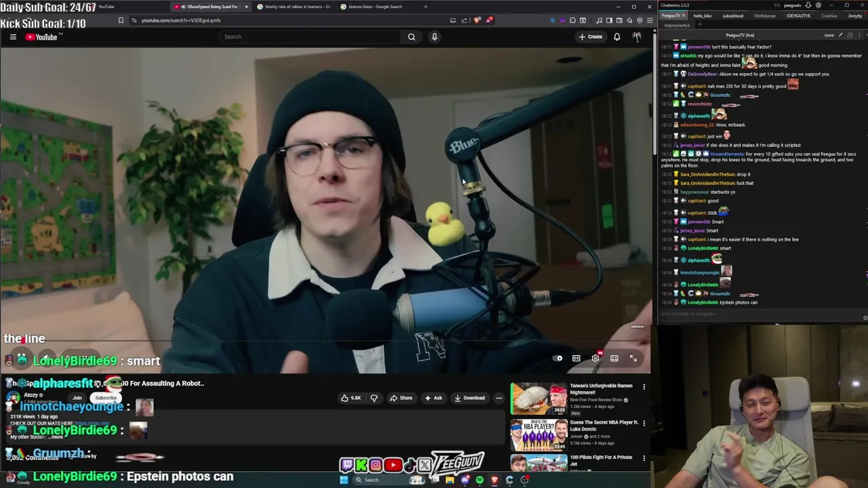Start voice search with microphone icon

(x=435, y=37)
